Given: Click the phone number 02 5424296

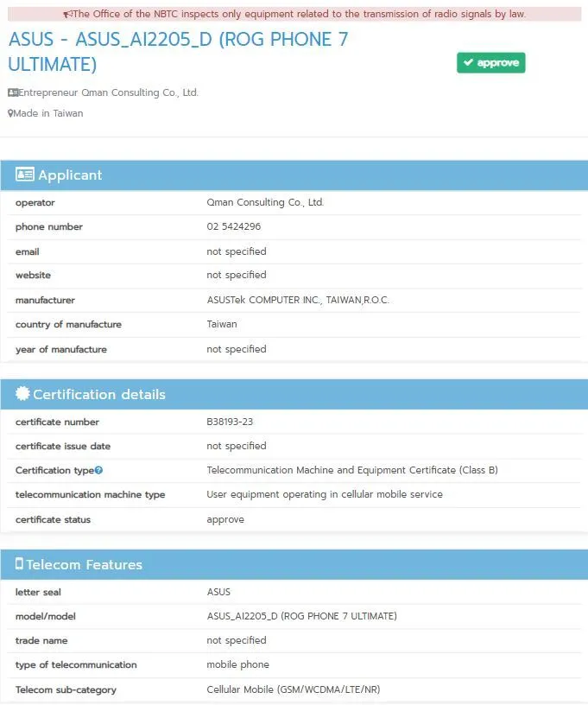Looking at the screenshot, I should point(234,226).
